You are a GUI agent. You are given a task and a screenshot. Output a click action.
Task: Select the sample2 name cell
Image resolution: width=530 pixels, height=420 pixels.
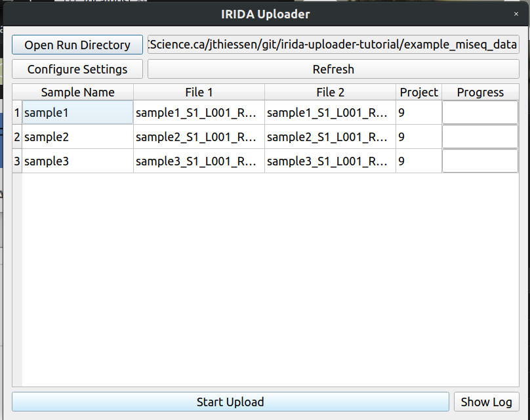[78, 136]
